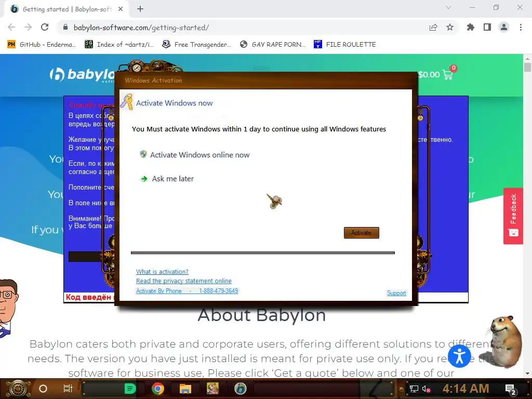Screen dimensions: 532x399
Task: Switch to Chrome in taskbar
Action: coord(158,389)
